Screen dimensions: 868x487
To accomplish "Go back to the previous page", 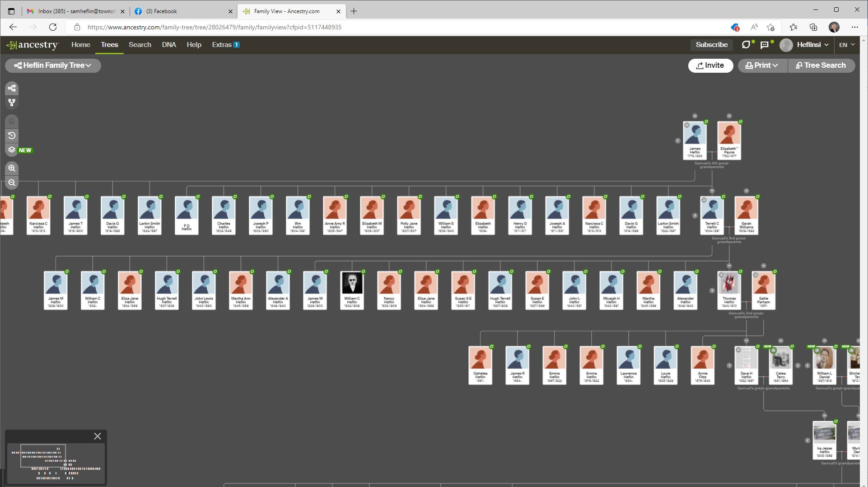I will [13, 27].
